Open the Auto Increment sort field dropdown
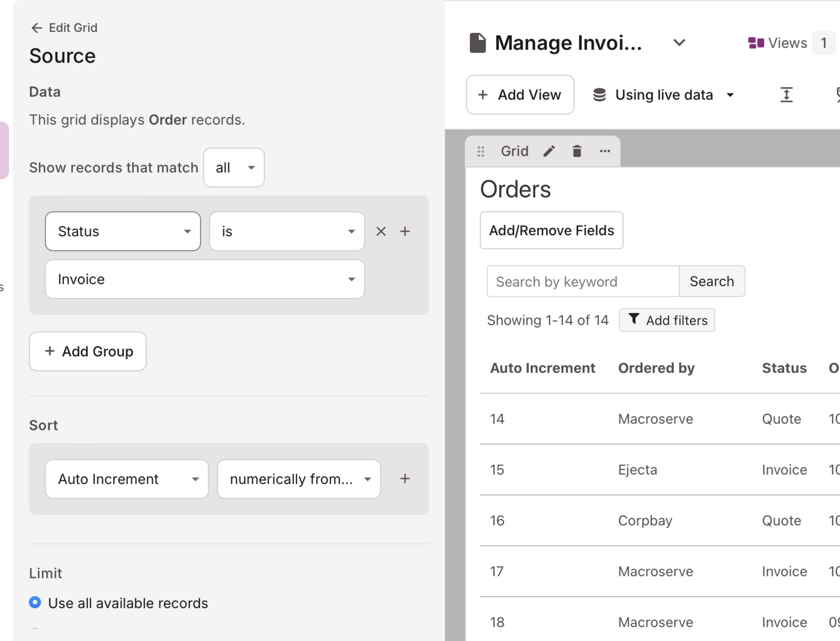840x641 pixels. pos(127,479)
